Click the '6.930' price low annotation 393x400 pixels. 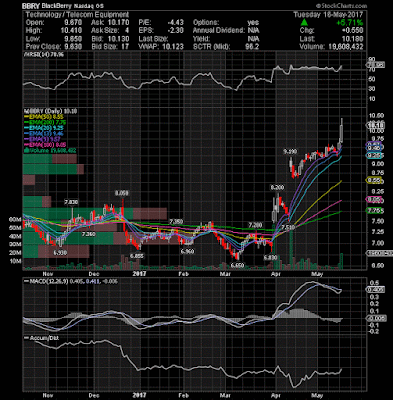(60, 253)
